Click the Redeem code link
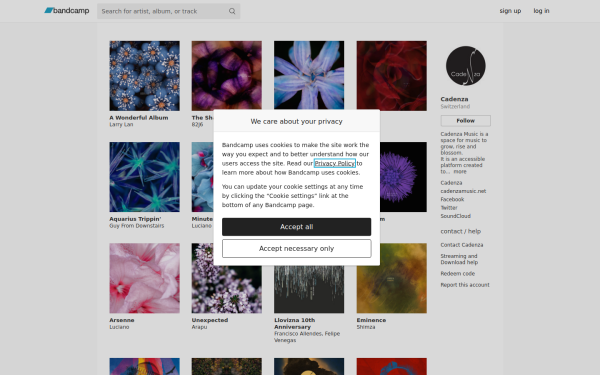The image size is (600, 375). coord(457,274)
